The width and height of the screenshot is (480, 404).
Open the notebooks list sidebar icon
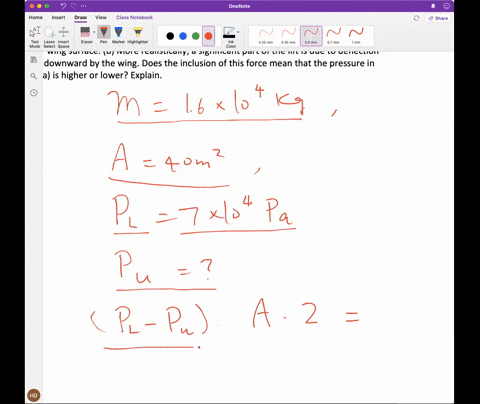[x=33, y=60]
